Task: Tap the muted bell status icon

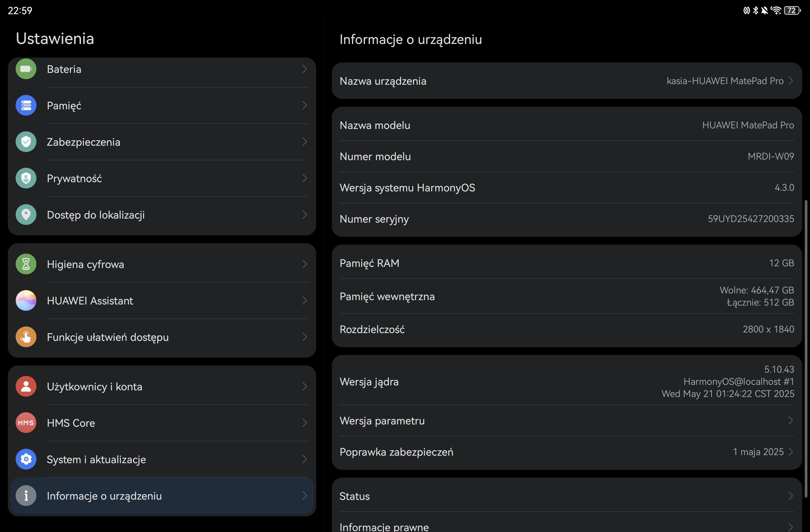Action: click(765, 10)
